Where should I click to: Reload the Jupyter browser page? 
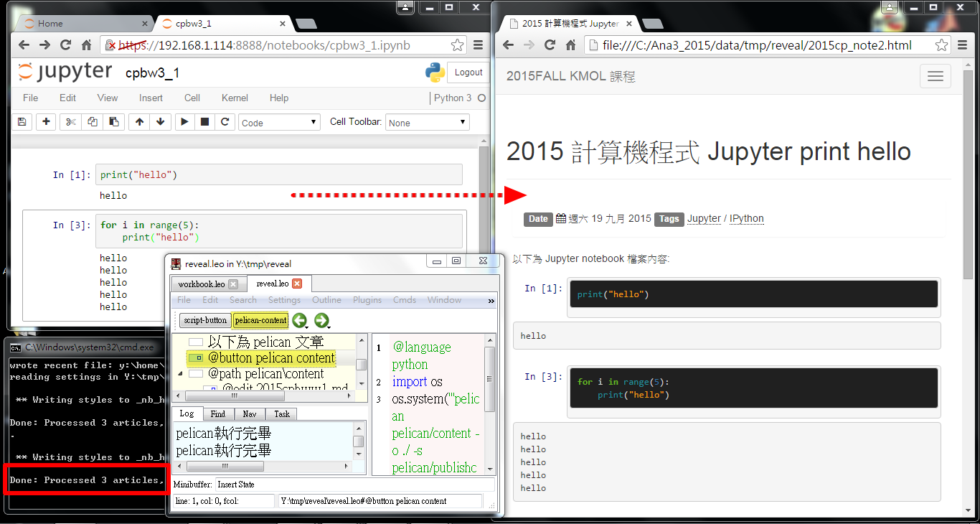(65, 45)
